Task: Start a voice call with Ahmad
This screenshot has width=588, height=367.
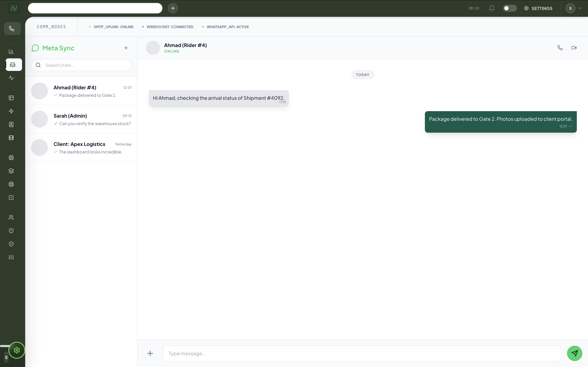Action: point(560,48)
